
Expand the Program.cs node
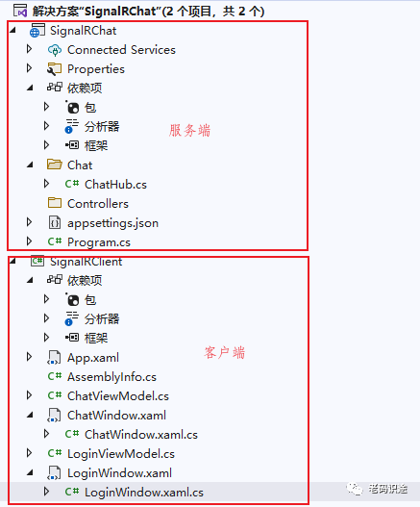(29, 241)
